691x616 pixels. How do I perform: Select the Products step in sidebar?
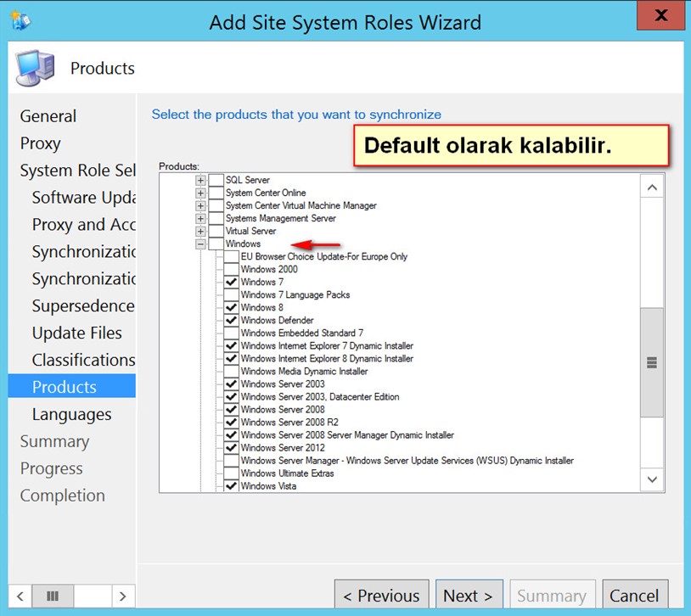(x=72, y=387)
